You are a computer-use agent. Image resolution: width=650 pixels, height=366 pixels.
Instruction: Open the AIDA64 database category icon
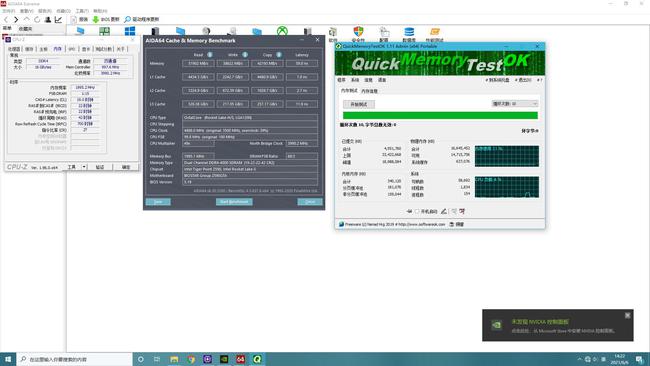(409, 32)
